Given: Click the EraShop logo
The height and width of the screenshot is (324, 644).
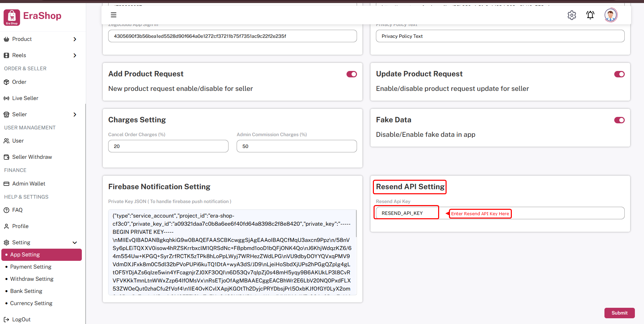Looking at the screenshot, I should (x=33, y=17).
